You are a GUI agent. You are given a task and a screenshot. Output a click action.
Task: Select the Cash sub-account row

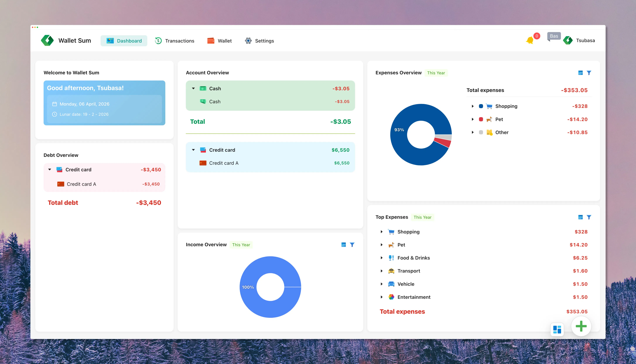(270, 101)
